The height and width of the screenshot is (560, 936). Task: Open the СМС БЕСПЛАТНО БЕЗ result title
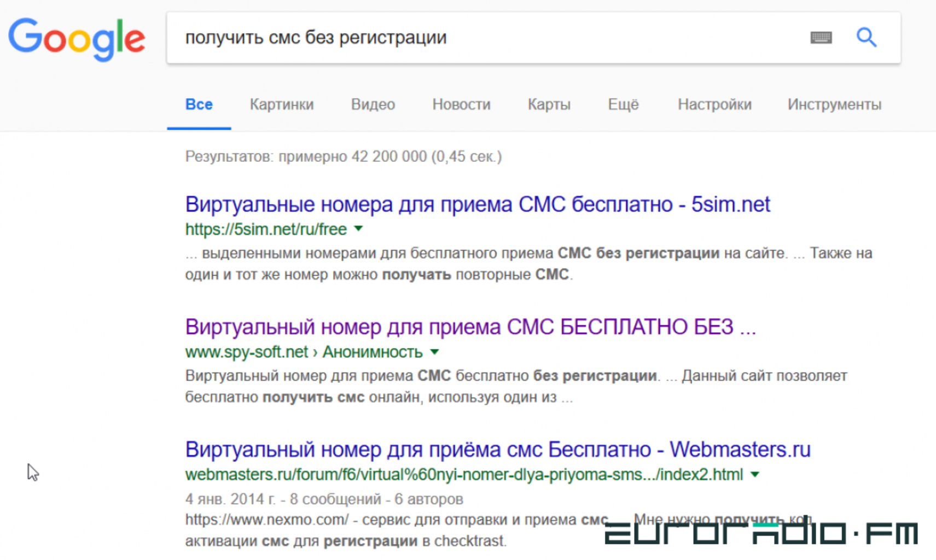(470, 327)
